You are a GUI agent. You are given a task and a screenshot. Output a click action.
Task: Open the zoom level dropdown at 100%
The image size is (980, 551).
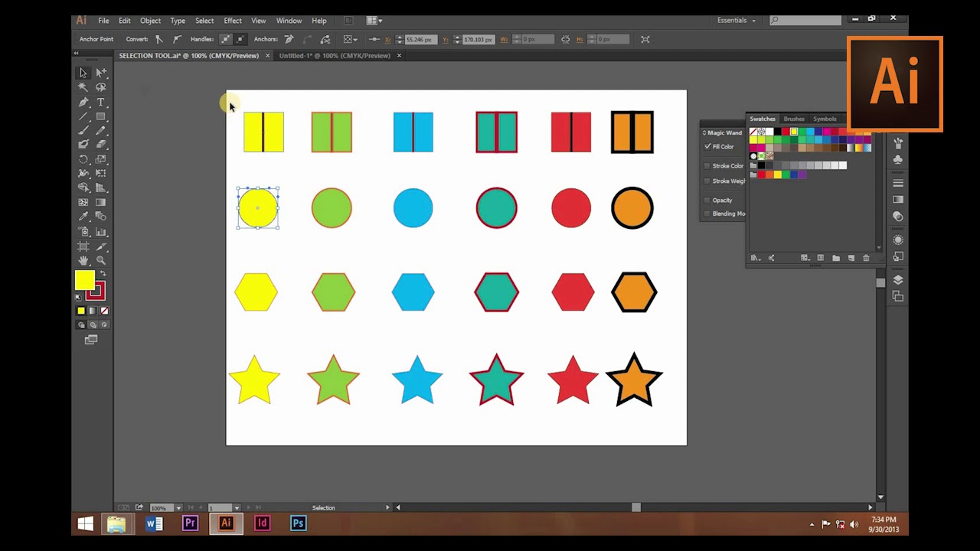178,508
